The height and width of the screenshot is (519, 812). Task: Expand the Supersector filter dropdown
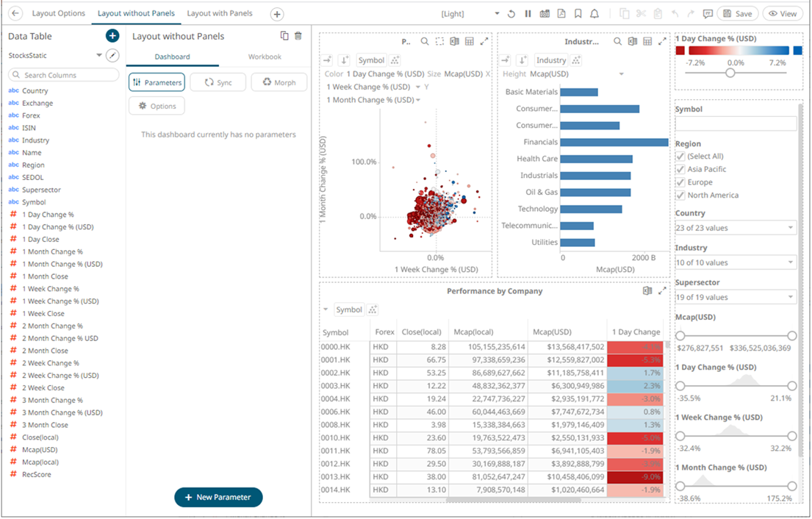pos(735,297)
